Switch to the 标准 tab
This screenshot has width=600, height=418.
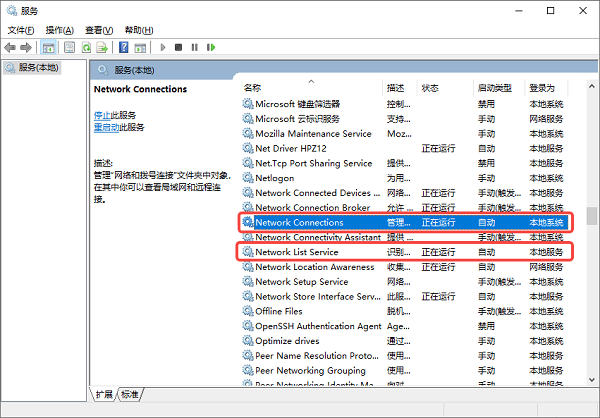pyautogui.click(x=130, y=394)
